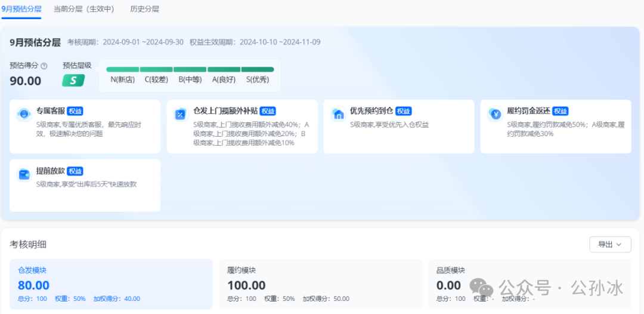
Task: Click 权益 tag beside 提前放款
Action: (x=75, y=171)
